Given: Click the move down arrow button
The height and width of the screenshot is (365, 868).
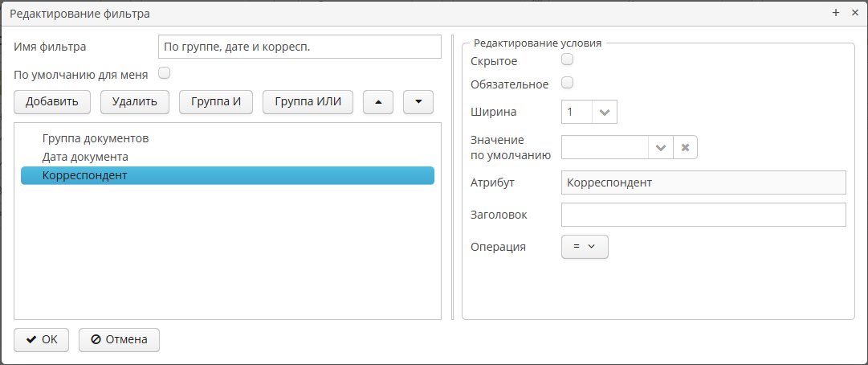Looking at the screenshot, I should (x=418, y=102).
